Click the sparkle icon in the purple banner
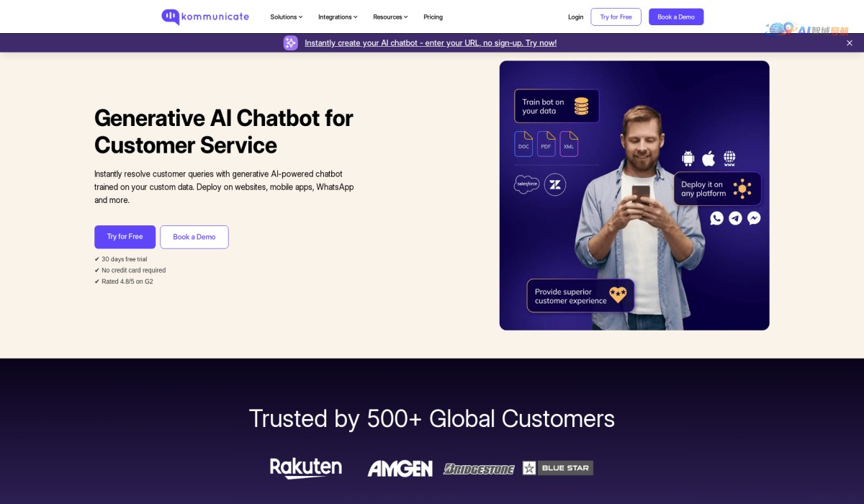Image resolution: width=864 pixels, height=504 pixels. (290, 43)
